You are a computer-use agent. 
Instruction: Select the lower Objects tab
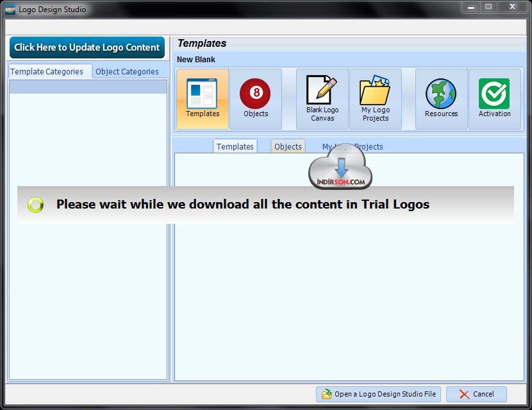[x=288, y=146]
